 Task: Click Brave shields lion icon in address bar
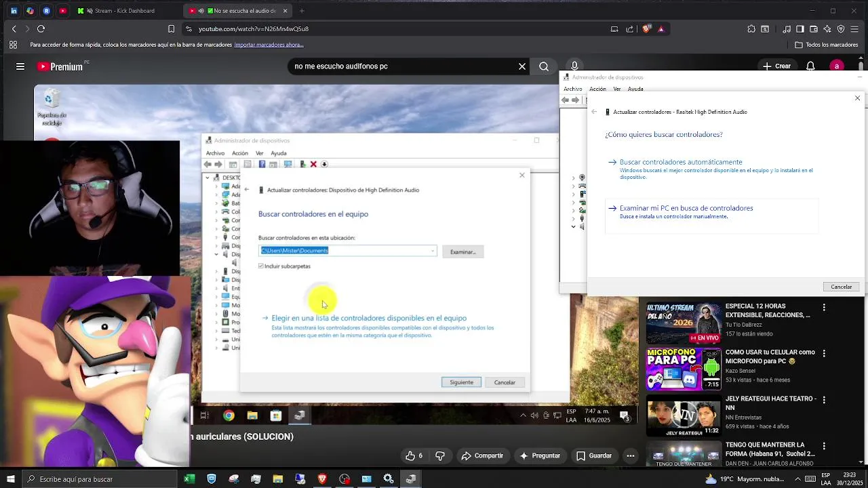pos(646,28)
